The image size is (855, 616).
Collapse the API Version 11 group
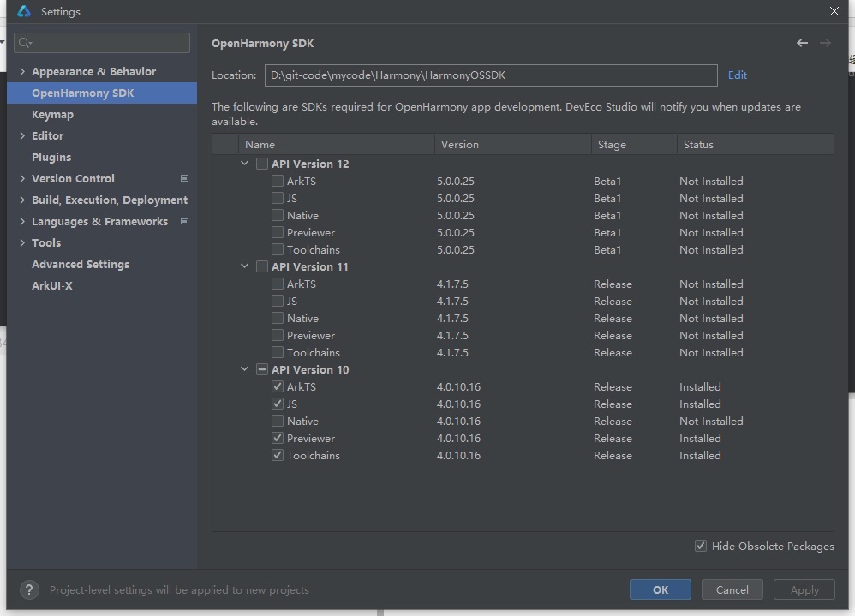click(245, 266)
